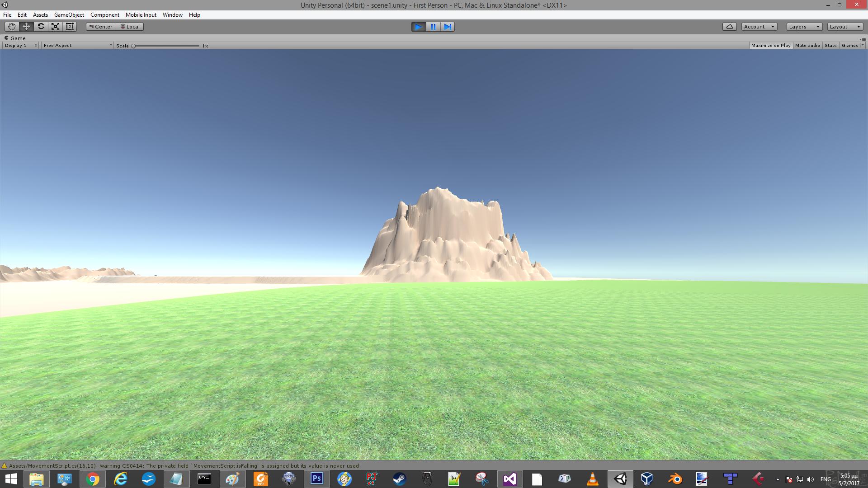Screen dimensions: 868x488
Task: Switch pivot mode with the Center button
Action: (100, 26)
